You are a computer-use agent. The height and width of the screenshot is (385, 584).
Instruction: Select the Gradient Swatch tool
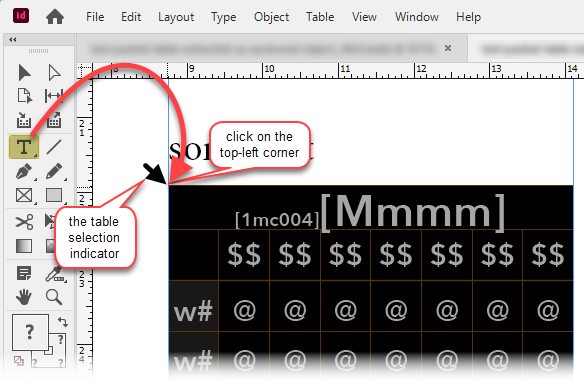(24, 246)
